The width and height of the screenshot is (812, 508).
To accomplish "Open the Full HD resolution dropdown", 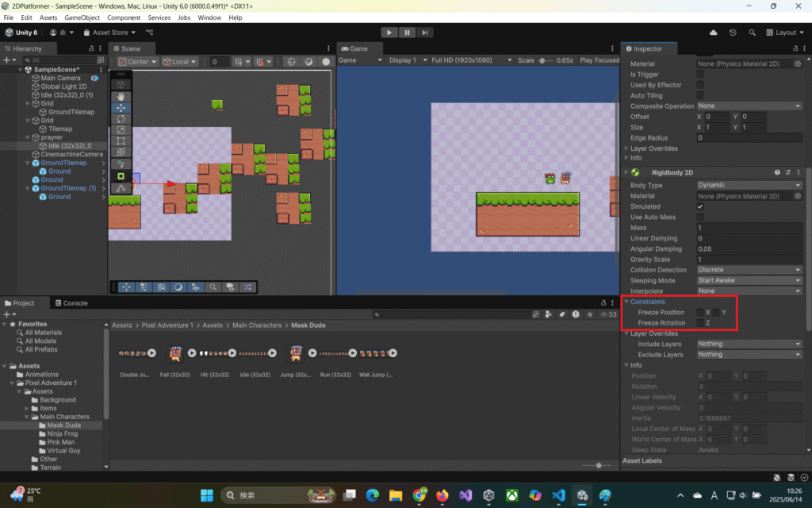I will [x=471, y=60].
